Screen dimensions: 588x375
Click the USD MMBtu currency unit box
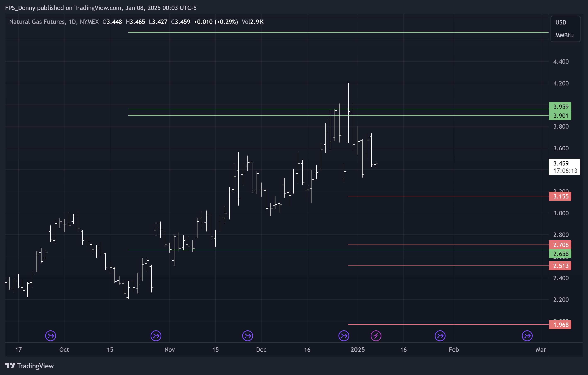coord(566,29)
